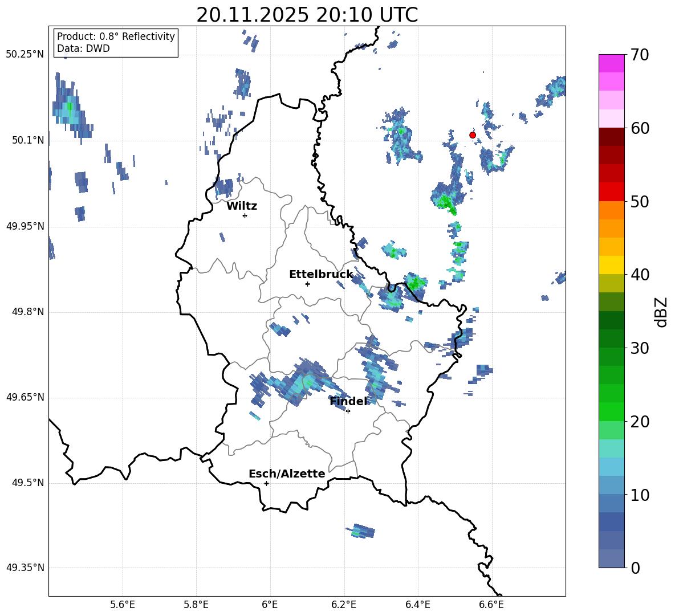Click the yellow band at 40 dBZ
Screen dimensions: 675x616
[x=611, y=265]
